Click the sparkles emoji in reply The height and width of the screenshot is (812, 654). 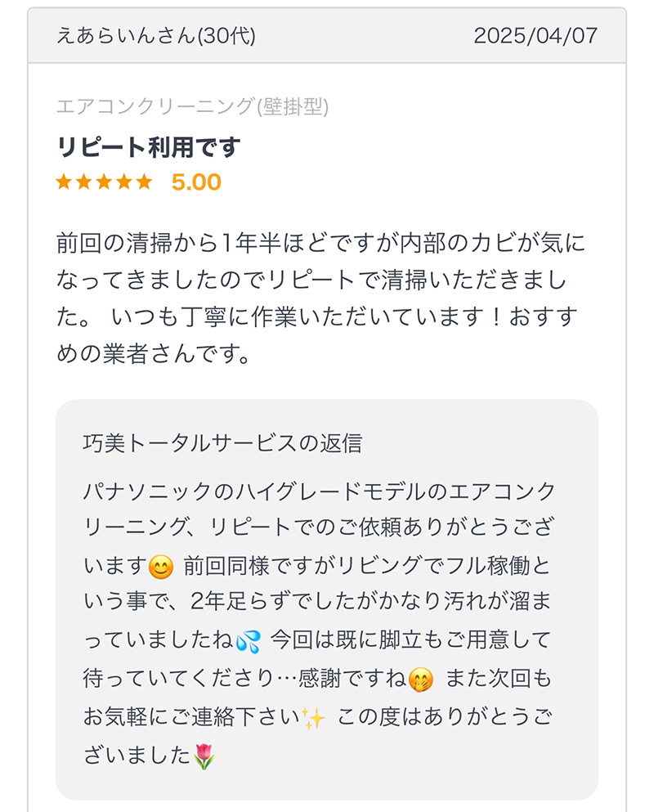(313, 718)
